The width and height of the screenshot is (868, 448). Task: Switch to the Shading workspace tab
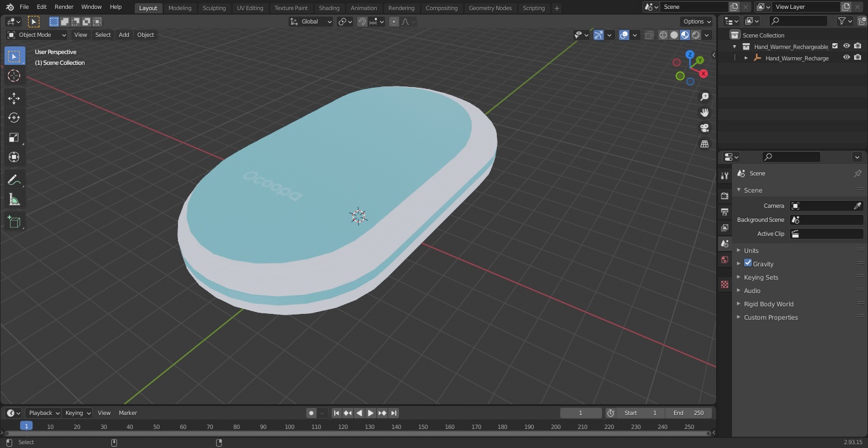pos(329,8)
